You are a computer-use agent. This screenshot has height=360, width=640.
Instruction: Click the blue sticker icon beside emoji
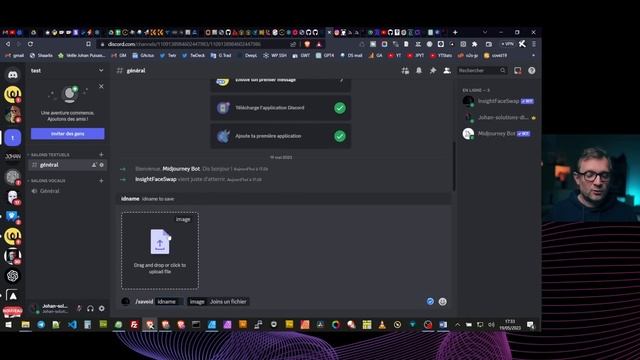pyautogui.click(x=430, y=301)
